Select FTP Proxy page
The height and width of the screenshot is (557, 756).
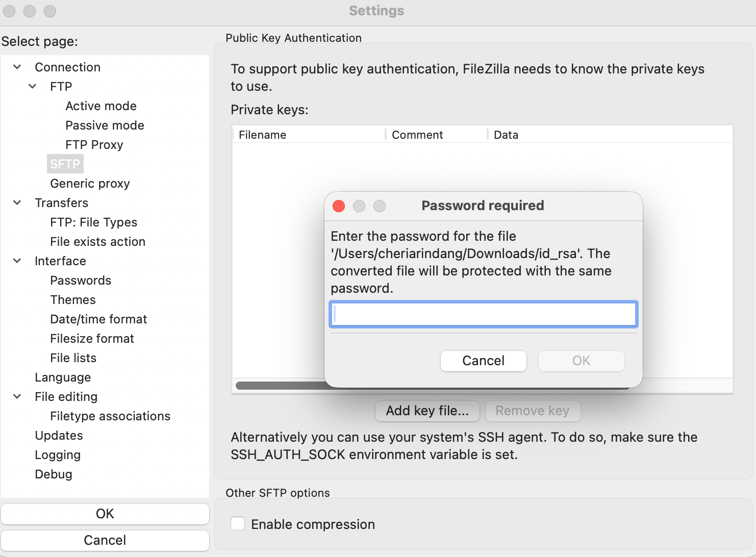click(94, 145)
